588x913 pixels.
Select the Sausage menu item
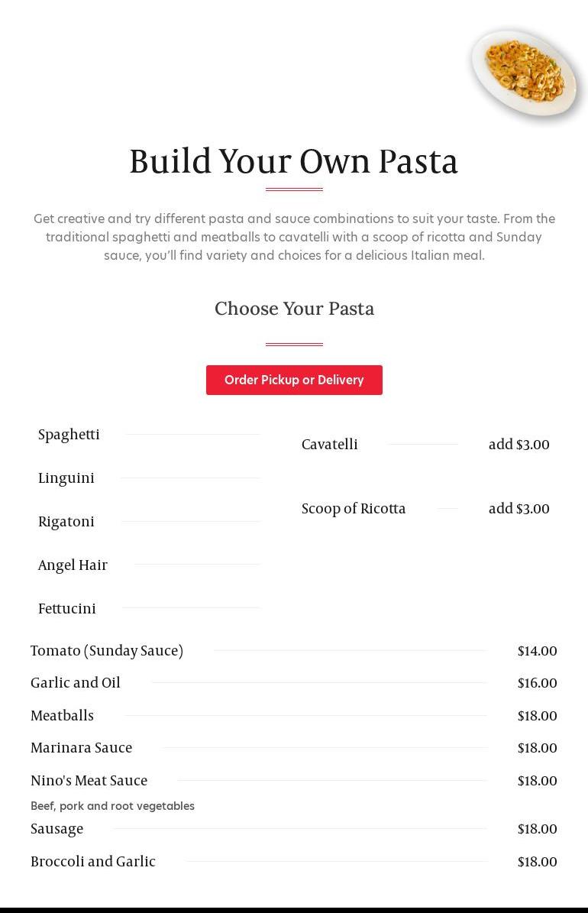point(57,829)
